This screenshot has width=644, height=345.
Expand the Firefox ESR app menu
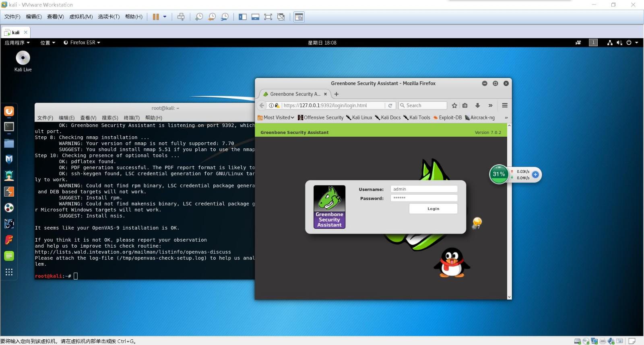(82, 43)
